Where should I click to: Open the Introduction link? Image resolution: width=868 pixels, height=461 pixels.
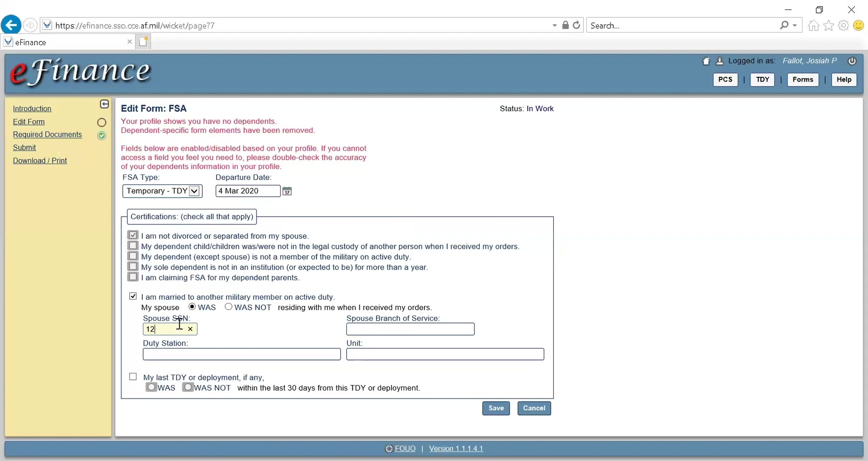(32, 109)
